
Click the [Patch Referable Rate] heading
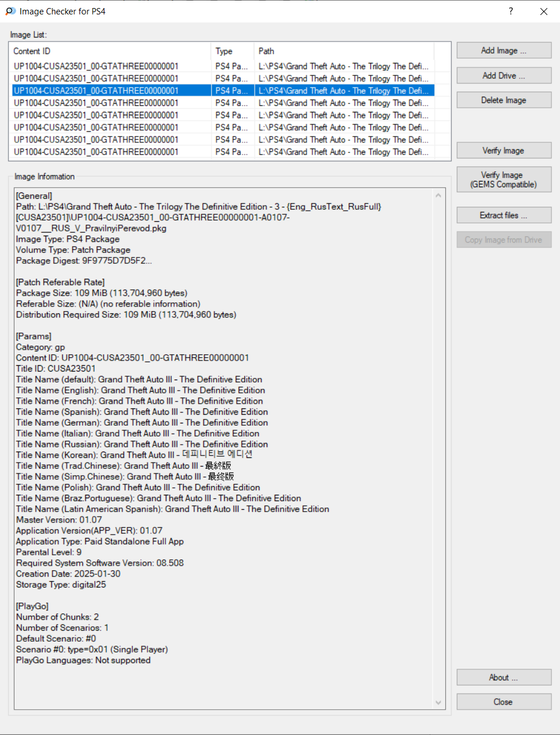point(60,282)
